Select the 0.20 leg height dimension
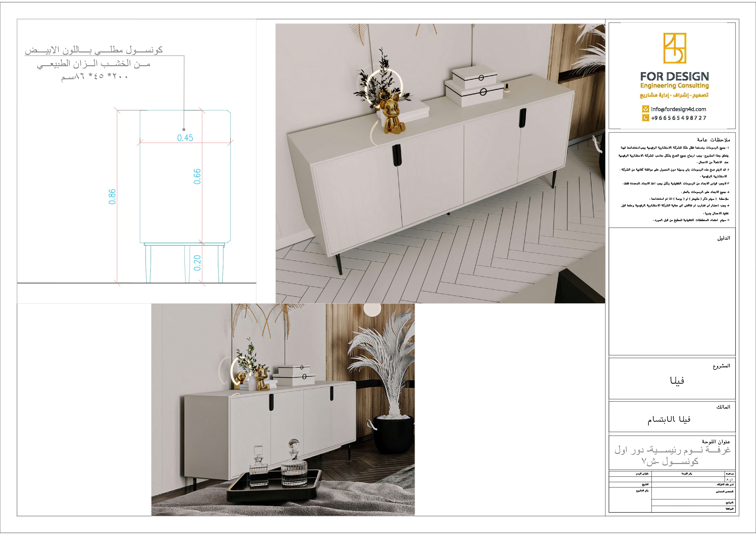 click(x=197, y=262)
